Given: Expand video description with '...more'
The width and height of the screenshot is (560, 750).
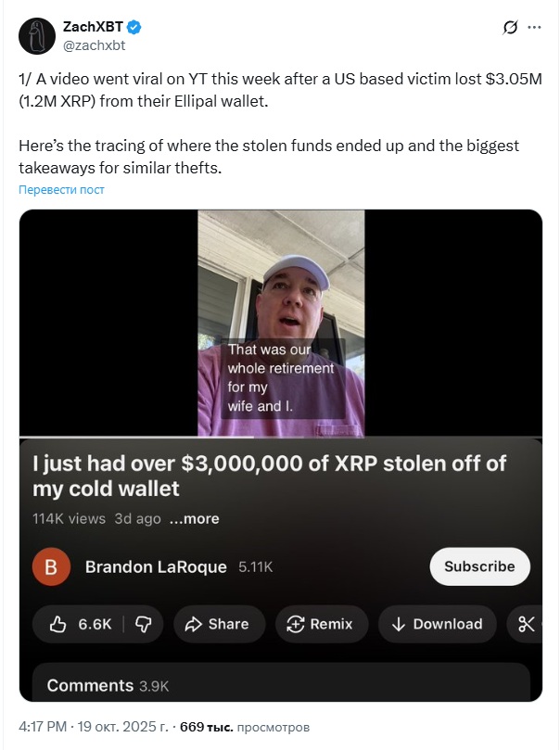Looking at the screenshot, I should click(194, 518).
